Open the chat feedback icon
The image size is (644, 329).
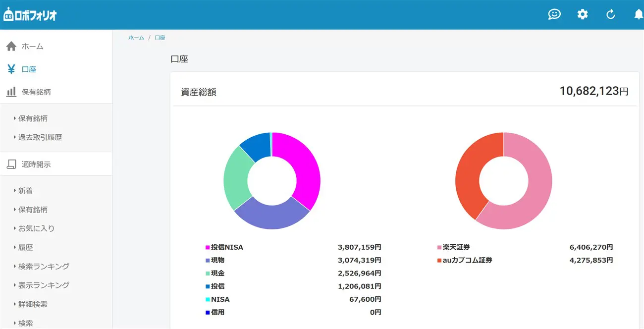tap(554, 14)
